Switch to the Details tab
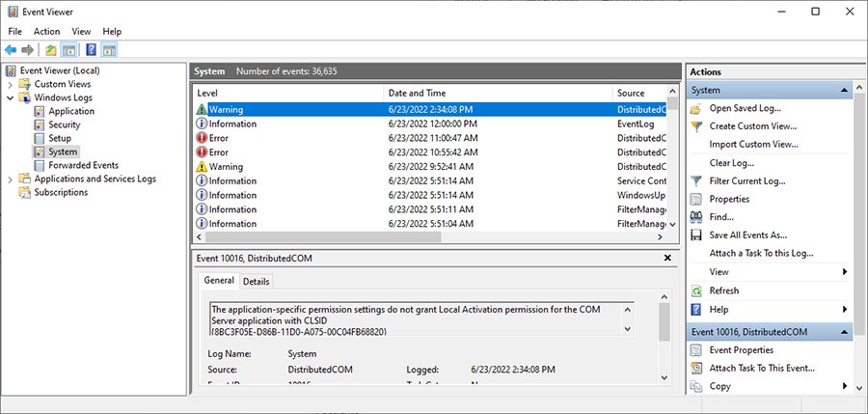The height and width of the screenshot is (414, 868). 256,281
